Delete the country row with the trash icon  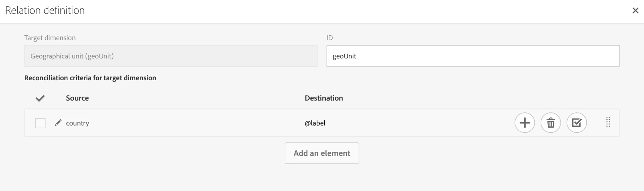[x=550, y=123]
